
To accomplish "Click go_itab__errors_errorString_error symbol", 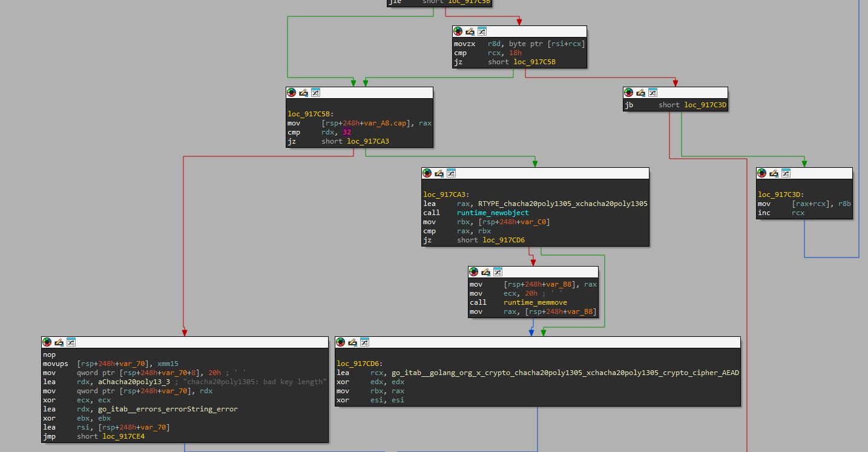I will coord(168,409).
